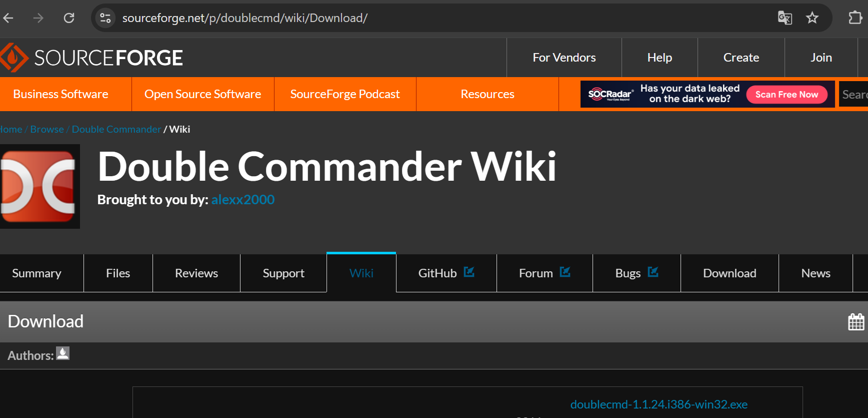Click the Double Commander Wiki heading
The width and height of the screenshot is (868, 418).
[327, 167]
